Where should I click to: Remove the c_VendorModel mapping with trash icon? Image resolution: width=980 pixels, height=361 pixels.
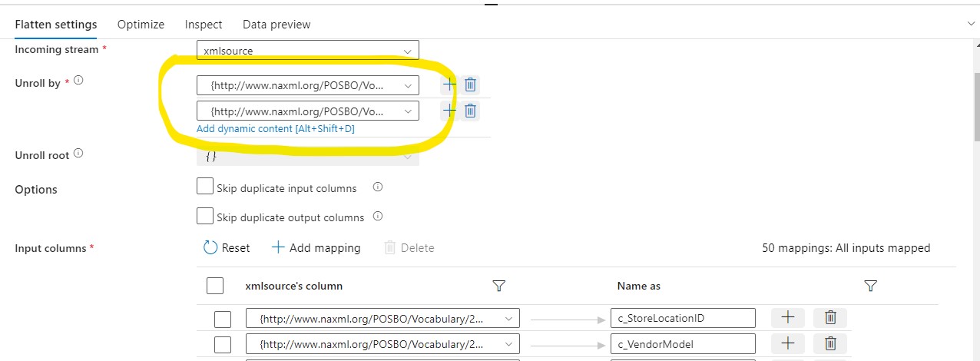click(830, 344)
